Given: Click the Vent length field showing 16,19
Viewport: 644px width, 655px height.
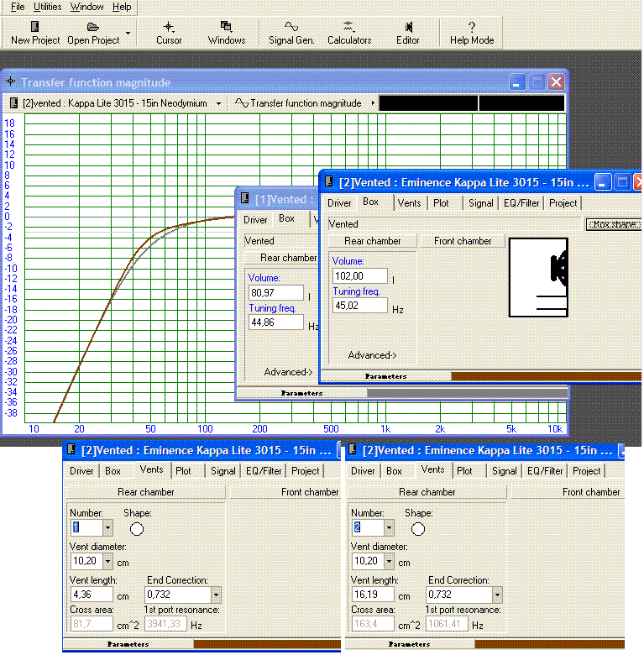Looking at the screenshot, I should (373, 594).
